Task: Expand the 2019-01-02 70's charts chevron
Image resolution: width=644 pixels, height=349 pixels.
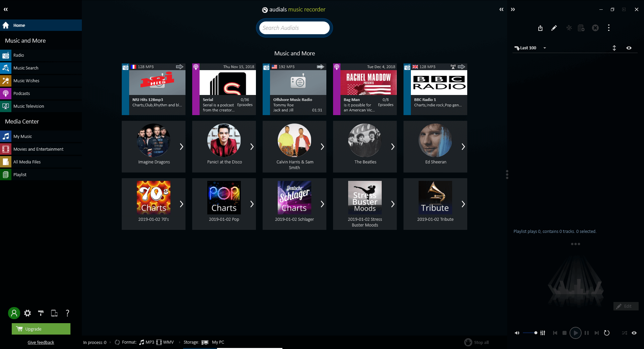Action: (x=181, y=204)
